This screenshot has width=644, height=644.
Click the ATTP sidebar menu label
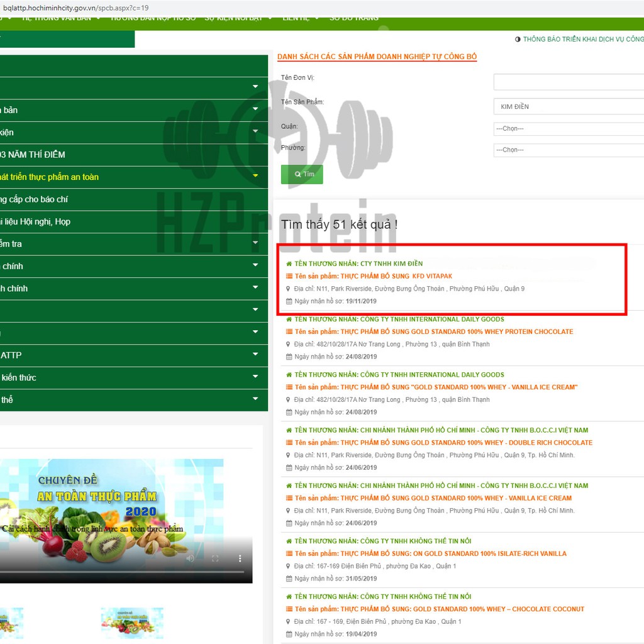tap(11, 355)
